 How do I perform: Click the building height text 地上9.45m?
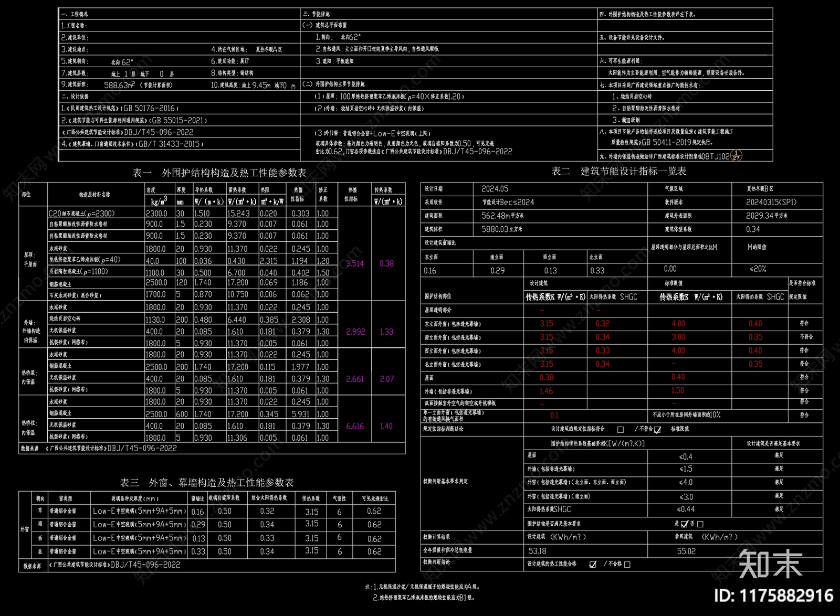point(256,85)
